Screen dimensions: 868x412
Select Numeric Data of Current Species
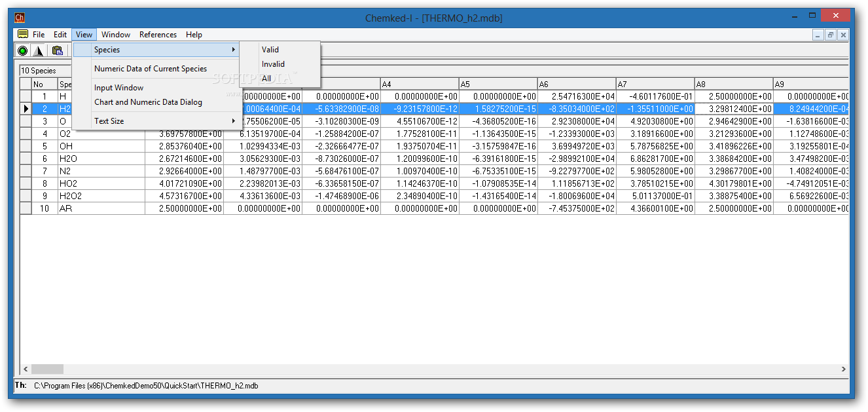(x=156, y=69)
